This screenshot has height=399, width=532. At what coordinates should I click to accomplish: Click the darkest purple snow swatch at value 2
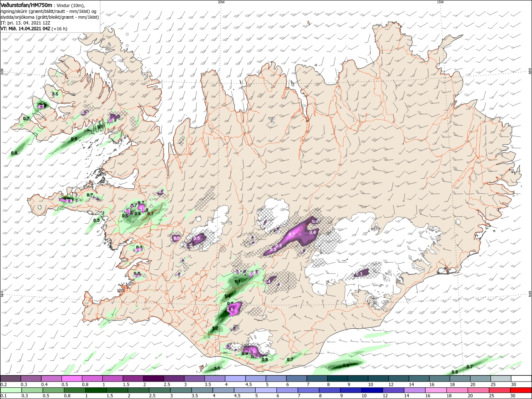click(x=153, y=379)
